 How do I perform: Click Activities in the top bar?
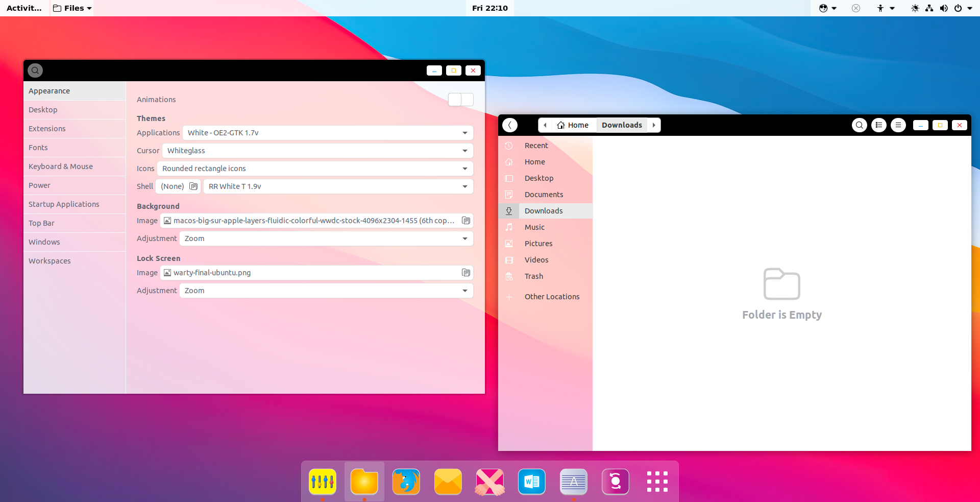(x=24, y=8)
